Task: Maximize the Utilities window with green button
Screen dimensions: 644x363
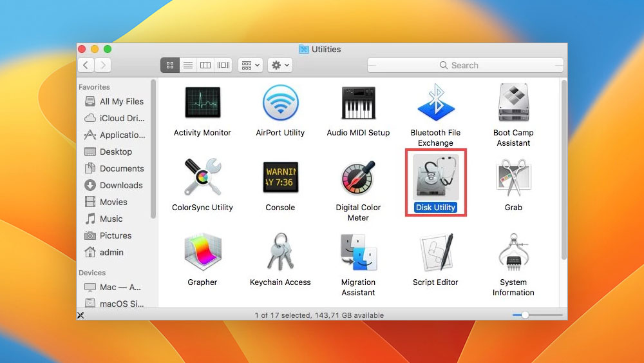Action: tap(108, 50)
